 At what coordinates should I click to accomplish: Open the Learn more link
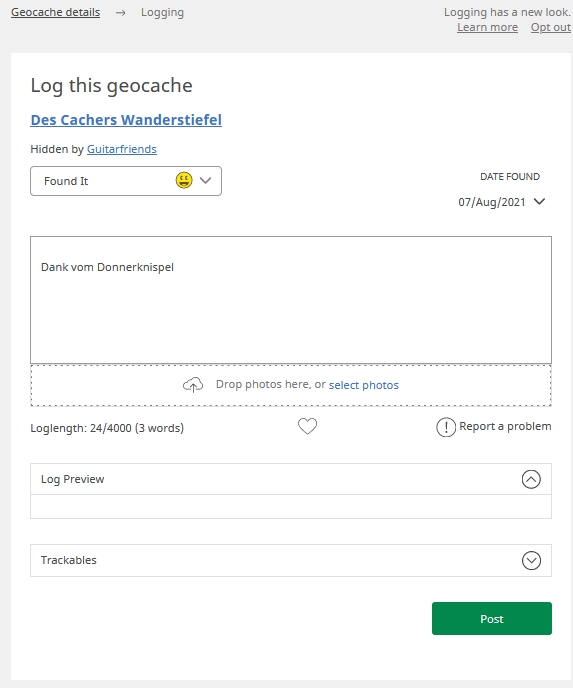pos(487,27)
